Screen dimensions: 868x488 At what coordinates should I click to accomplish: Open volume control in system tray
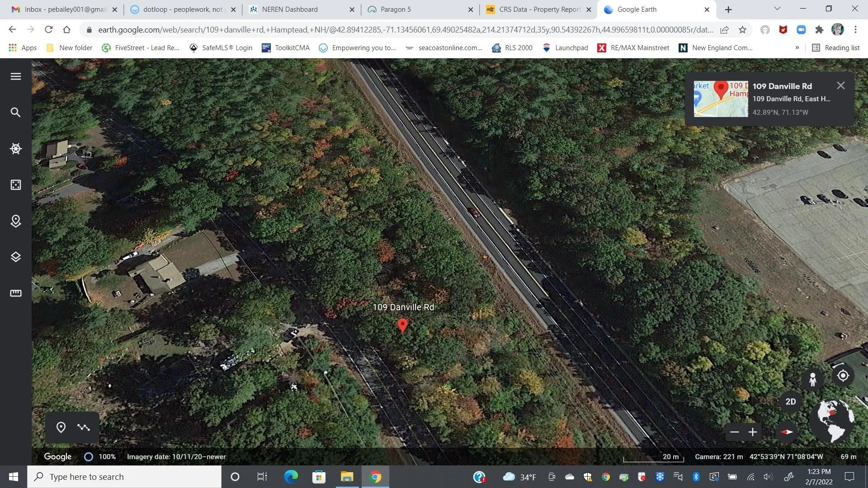[x=768, y=477]
